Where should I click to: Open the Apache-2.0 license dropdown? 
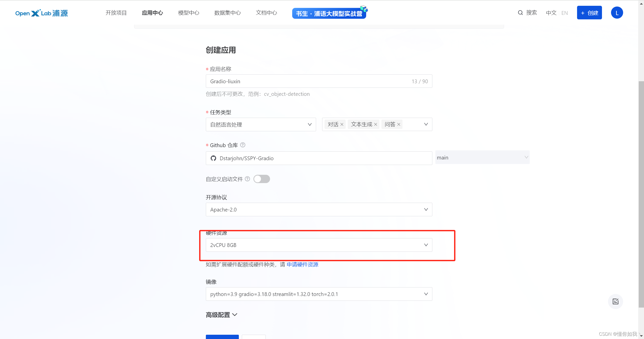click(319, 209)
